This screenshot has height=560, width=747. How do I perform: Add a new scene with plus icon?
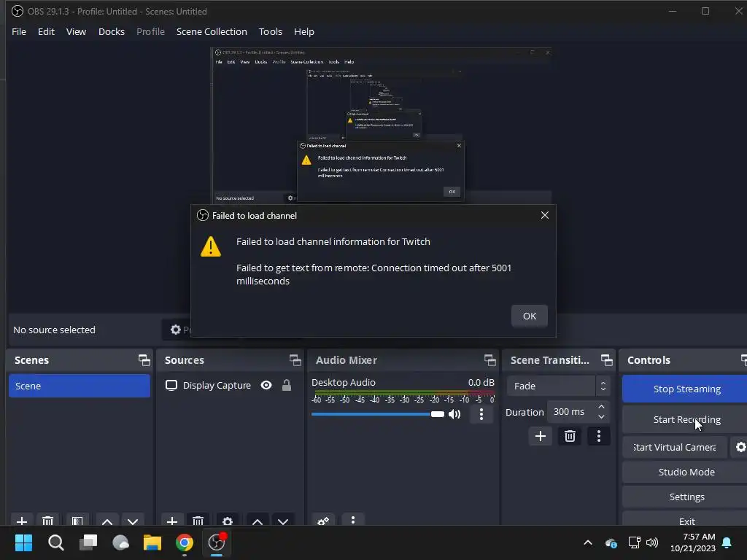(x=22, y=521)
